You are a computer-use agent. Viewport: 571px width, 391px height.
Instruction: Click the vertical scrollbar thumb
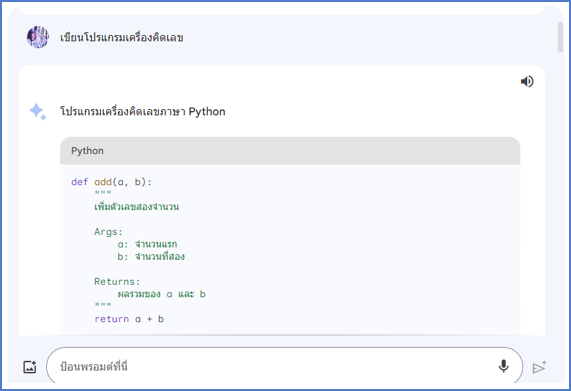(560, 37)
